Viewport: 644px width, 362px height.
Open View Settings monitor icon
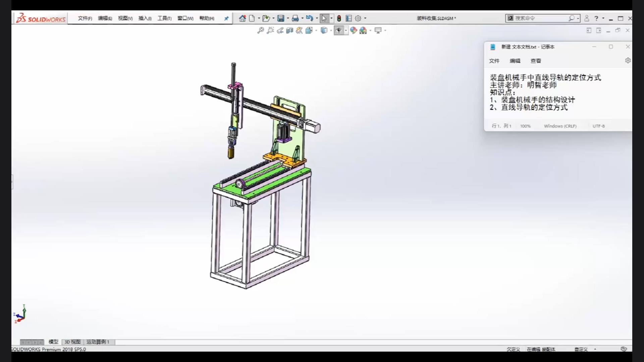pyautogui.click(x=378, y=31)
